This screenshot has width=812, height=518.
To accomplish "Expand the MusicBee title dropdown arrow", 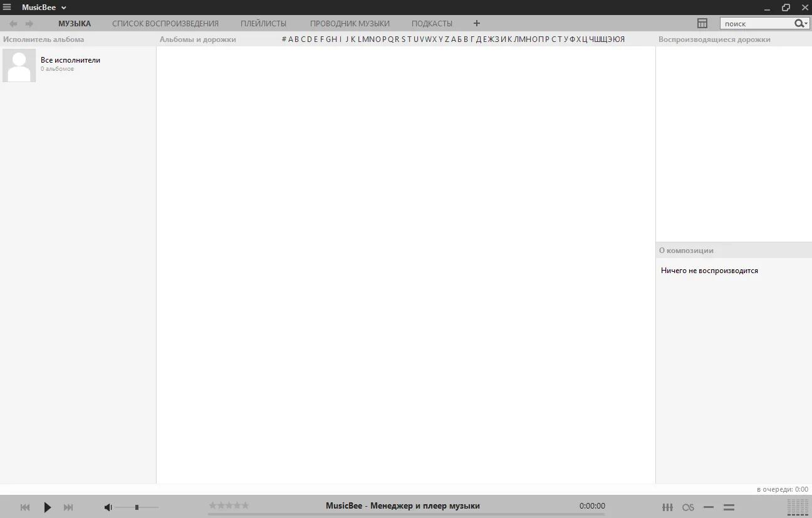I will coord(64,8).
